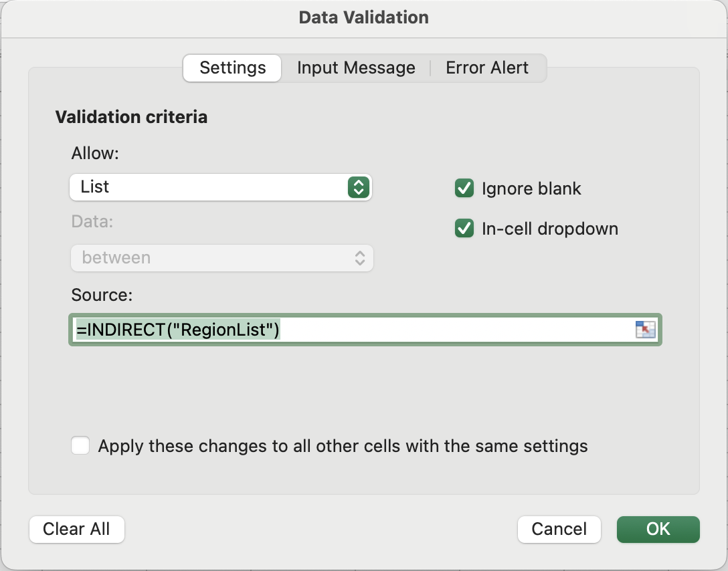Click the gray chevrons on the between box

point(360,258)
